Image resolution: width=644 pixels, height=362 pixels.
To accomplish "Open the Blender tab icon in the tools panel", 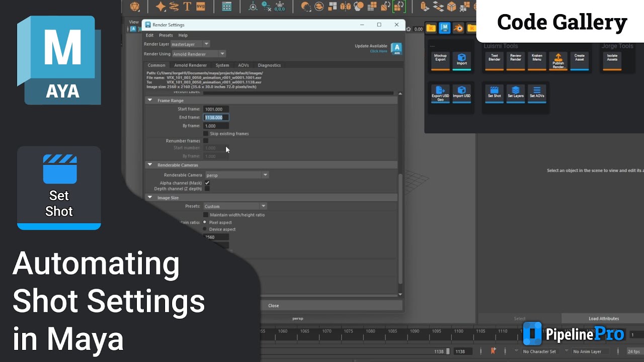I will pos(458,29).
